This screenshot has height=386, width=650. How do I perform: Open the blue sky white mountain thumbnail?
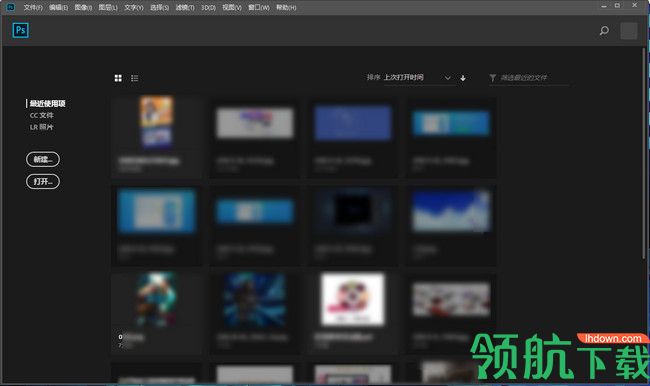coord(451,211)
